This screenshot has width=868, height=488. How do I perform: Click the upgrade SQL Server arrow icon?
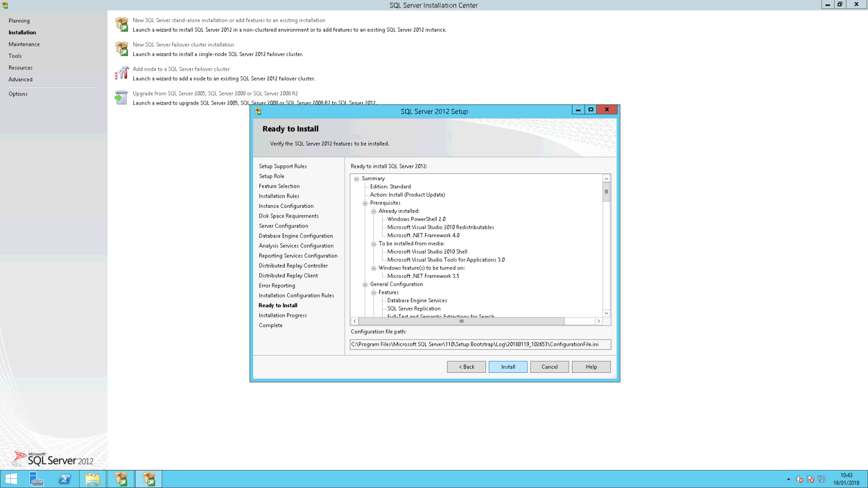point(121,97)
